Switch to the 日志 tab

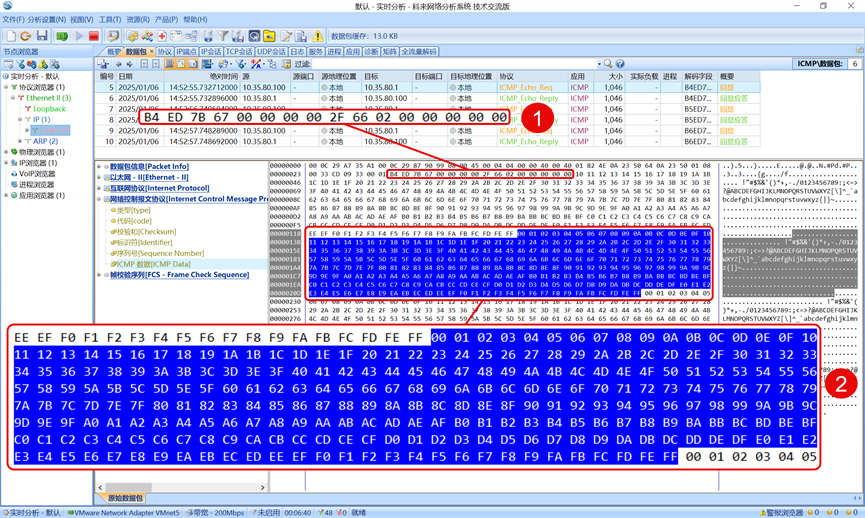point(296,51)
